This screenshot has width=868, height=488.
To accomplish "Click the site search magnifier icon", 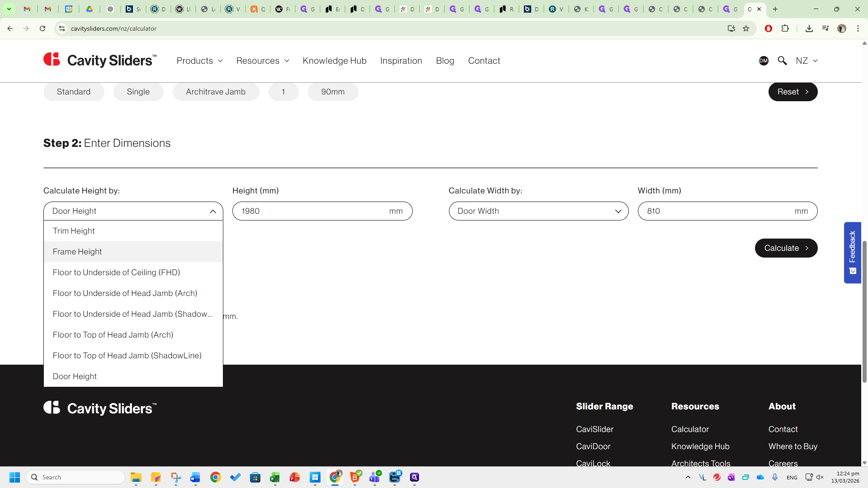I will pos(782,61).
